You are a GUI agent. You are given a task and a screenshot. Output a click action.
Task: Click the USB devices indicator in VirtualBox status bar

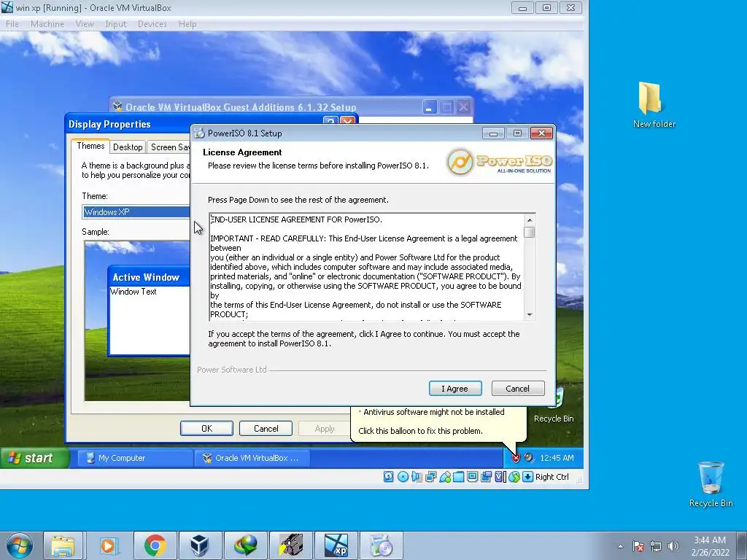(x=445, y=477)
